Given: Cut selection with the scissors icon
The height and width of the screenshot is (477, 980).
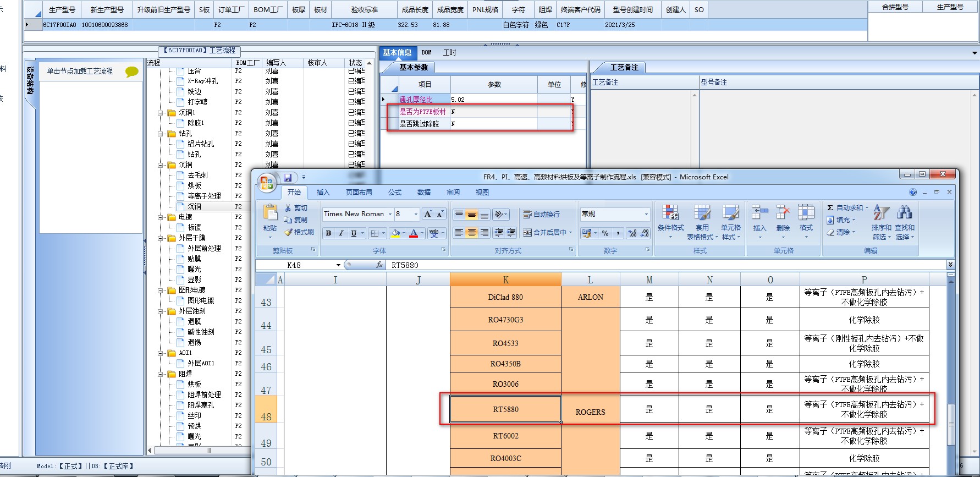Looking at the screenshot, I should [x=288, y=208].
